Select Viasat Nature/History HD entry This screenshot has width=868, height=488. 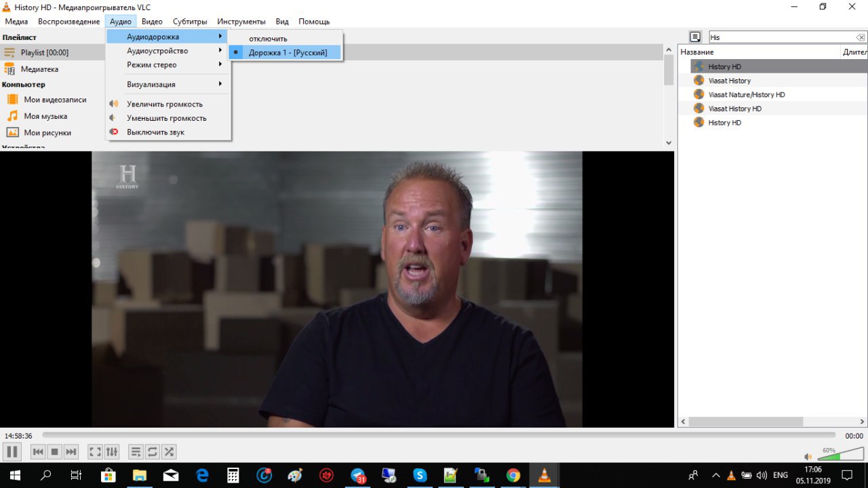pyautogui.click(x=773, y=95)
